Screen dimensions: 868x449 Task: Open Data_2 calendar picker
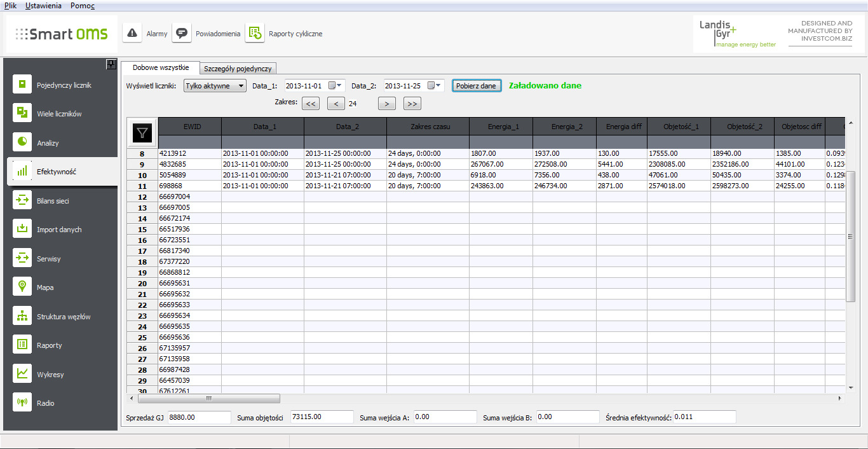[x=435, y=85]
